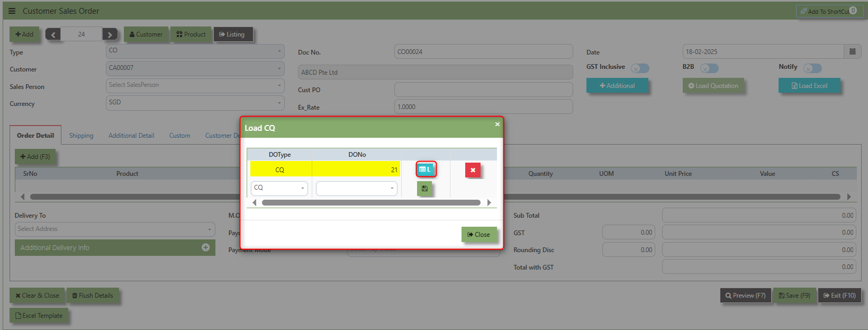The width and height of the screenshot is (868, 330).
Task: Delete CQ row with red X icon
Action: pyautogui.click(x=473, y=170)
